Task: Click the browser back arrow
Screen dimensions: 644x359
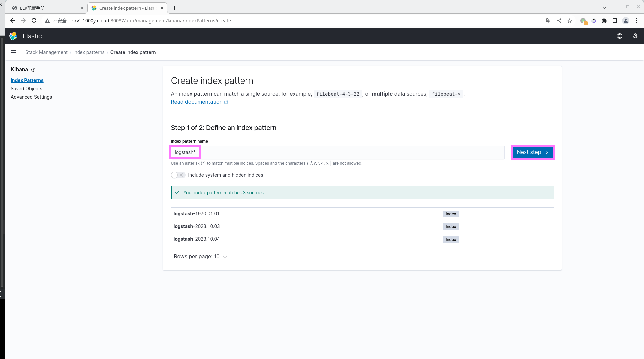Action: [13, 21]
